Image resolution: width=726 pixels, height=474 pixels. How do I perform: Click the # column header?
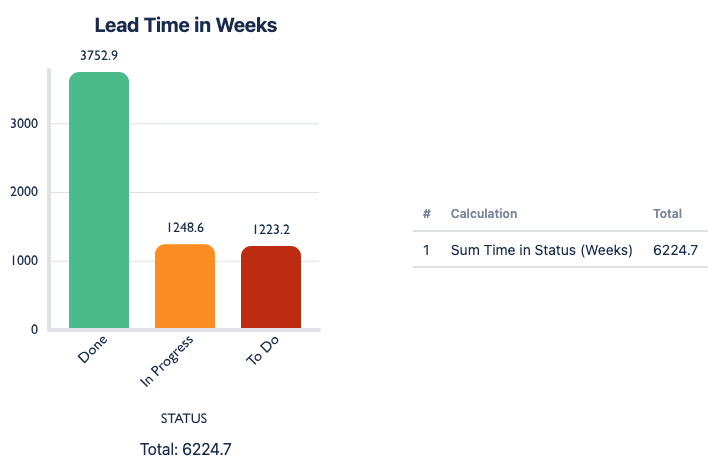pos(427,214)
